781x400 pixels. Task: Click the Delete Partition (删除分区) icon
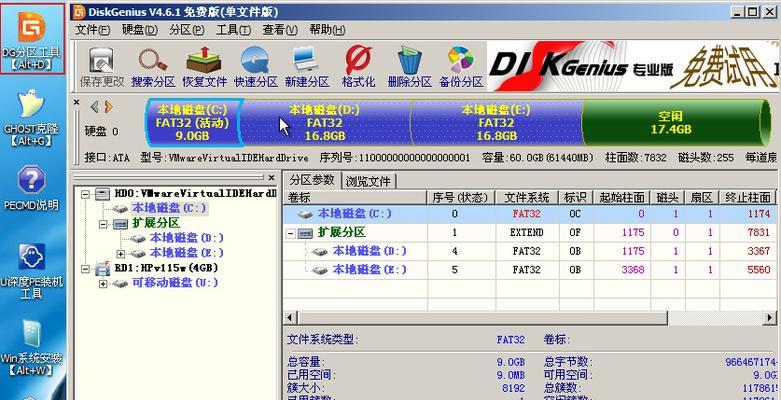(x=409, y=67)
